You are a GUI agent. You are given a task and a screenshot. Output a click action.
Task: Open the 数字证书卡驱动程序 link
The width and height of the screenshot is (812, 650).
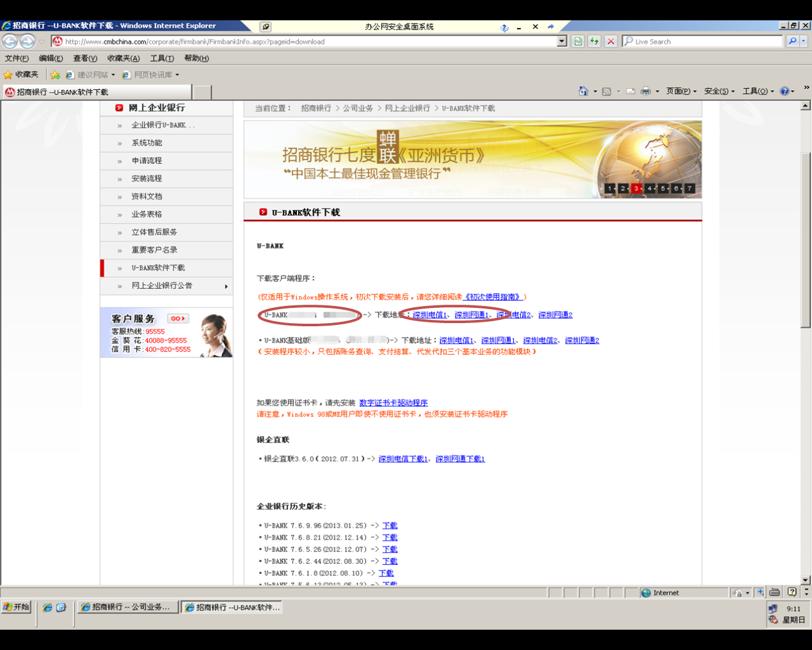[393, 403]
